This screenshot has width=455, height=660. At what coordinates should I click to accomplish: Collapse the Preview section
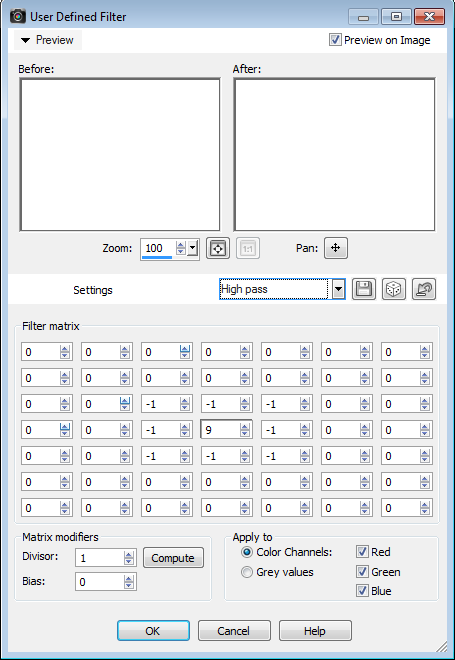48,40
